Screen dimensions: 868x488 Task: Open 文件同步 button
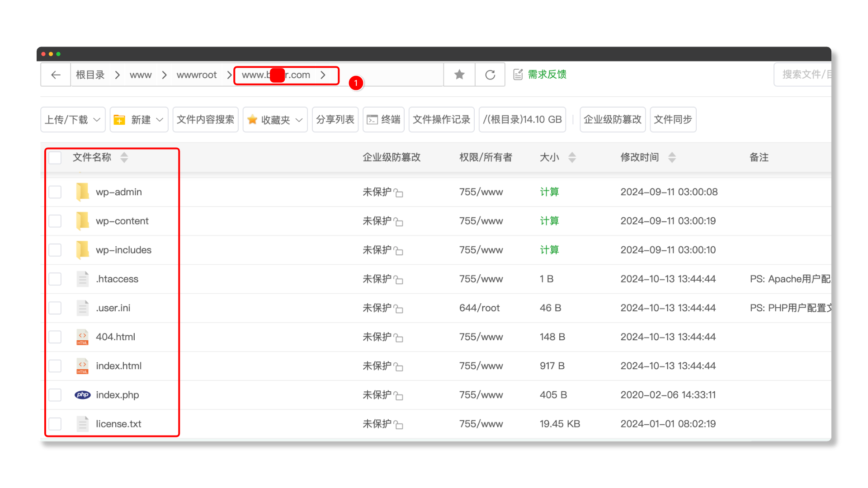673,120
